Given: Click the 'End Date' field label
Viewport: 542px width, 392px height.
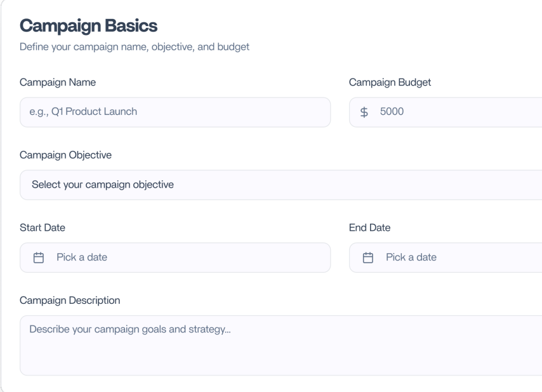Looking at the screenshot, I should [369, 228].
